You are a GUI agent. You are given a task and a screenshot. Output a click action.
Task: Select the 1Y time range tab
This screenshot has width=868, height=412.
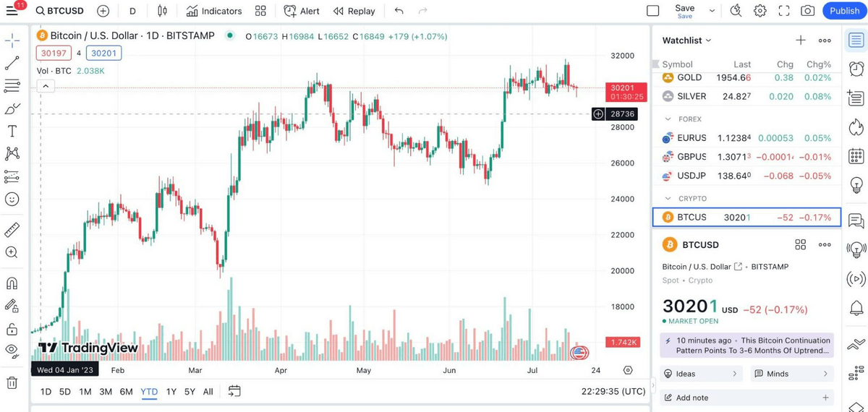pyautogui.click(x=171, y=392)
